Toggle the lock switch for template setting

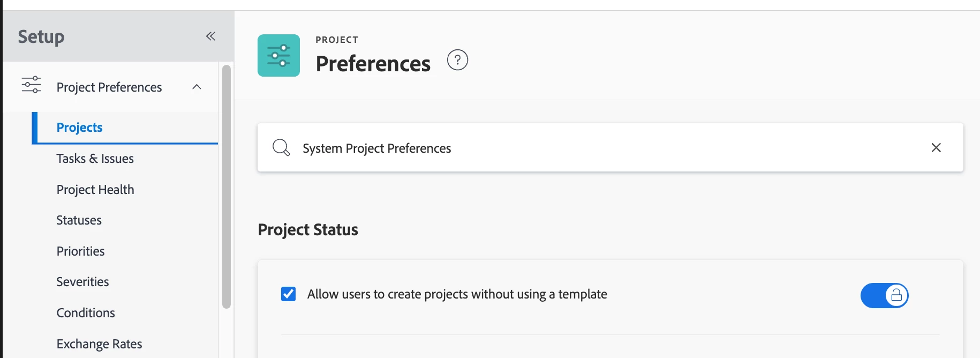coord(884,295)
